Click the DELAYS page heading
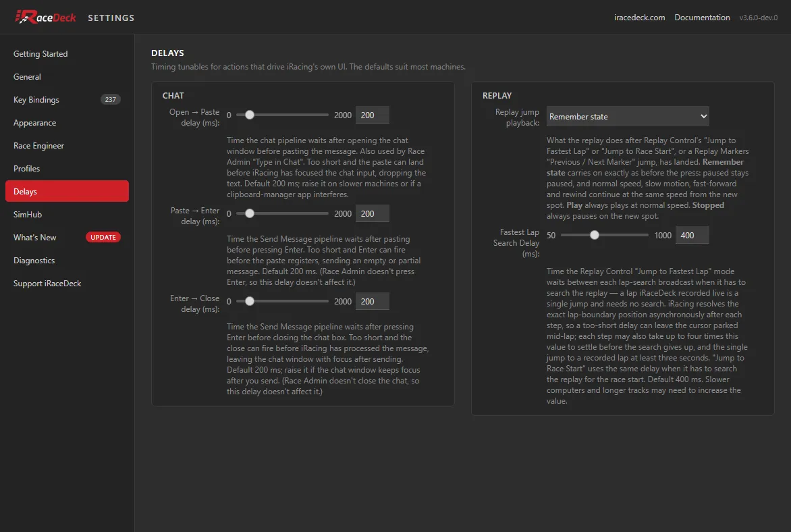 (167, 53)
